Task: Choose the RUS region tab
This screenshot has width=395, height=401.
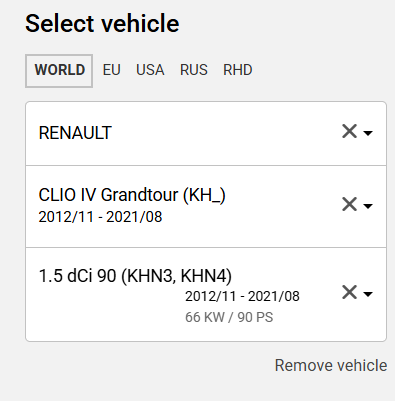Action: point(194,70)
